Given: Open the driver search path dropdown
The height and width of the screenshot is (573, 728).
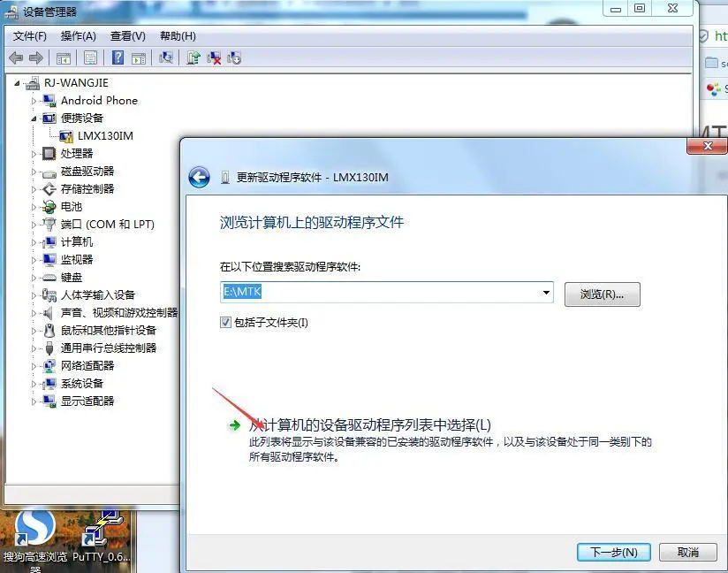Looking at the screenshot, I should point(546,294).
